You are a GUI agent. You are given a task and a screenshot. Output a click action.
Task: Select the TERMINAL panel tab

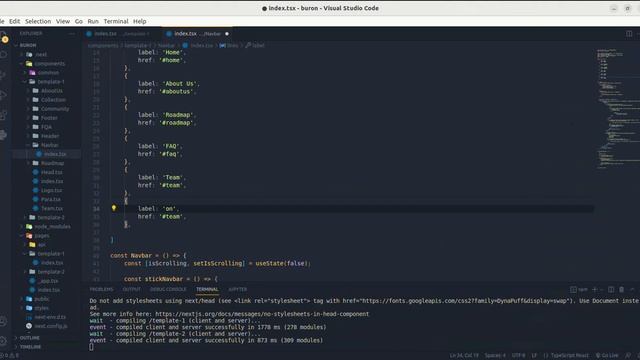(207, 289)
